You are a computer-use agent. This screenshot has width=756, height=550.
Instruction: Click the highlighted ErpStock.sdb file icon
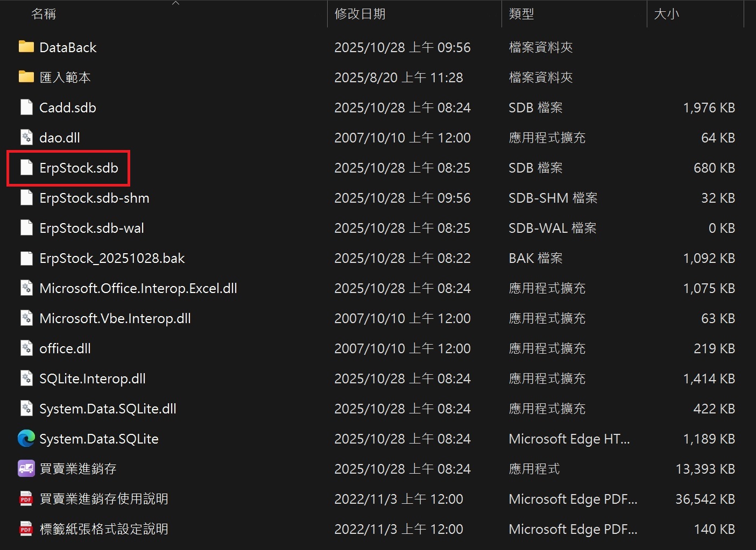[x=26, y=168]
